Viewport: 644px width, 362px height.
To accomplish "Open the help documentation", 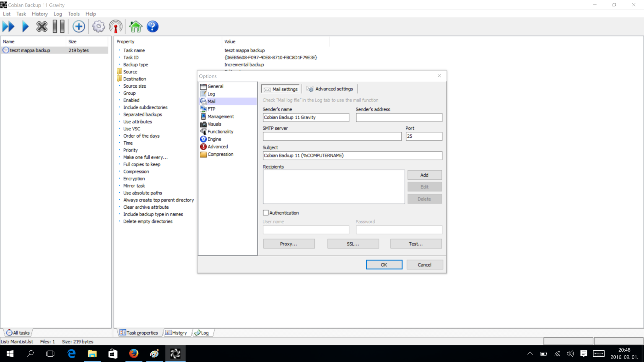I will point(153,26).
